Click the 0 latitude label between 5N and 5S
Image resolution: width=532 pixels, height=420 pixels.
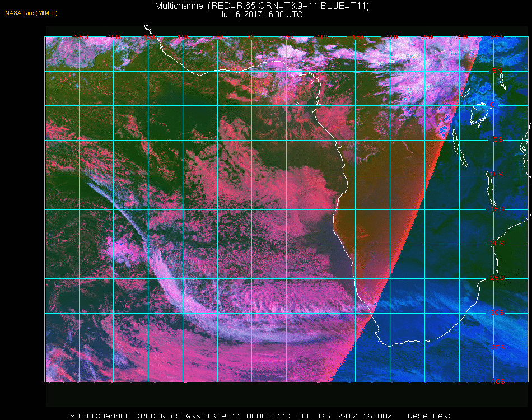(x=492, y=105)
